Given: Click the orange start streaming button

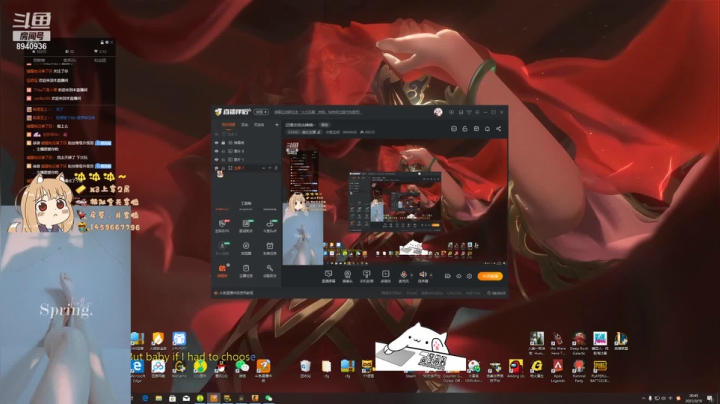Looking at the screenshot, I should click(x=490, y=276).
